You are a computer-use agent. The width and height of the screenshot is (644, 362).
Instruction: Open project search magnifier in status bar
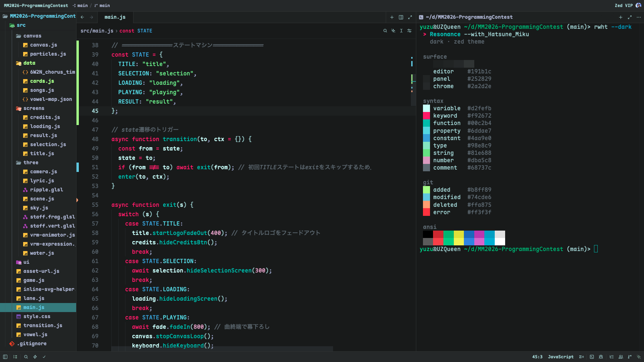click(x=26, y=357)
